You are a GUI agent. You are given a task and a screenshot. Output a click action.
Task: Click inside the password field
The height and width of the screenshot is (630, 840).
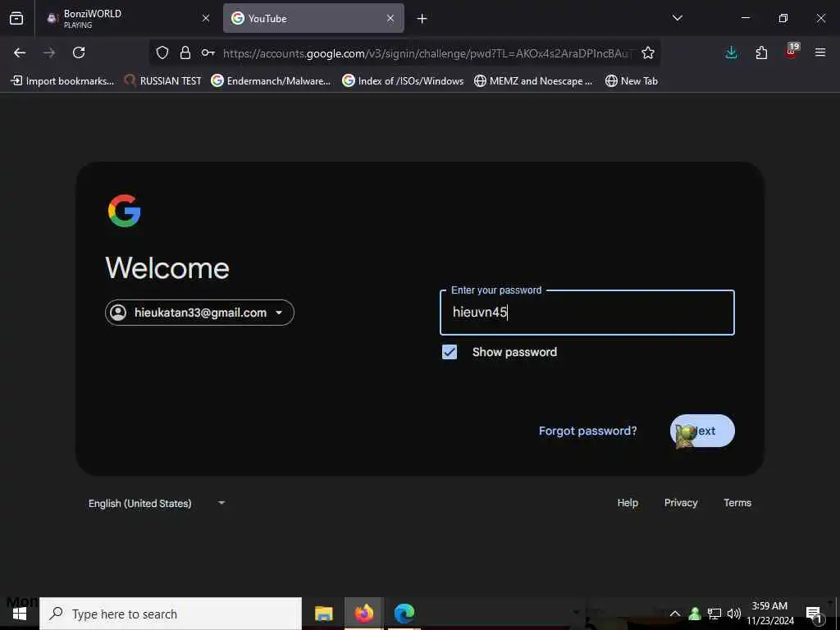pos(587,313)
